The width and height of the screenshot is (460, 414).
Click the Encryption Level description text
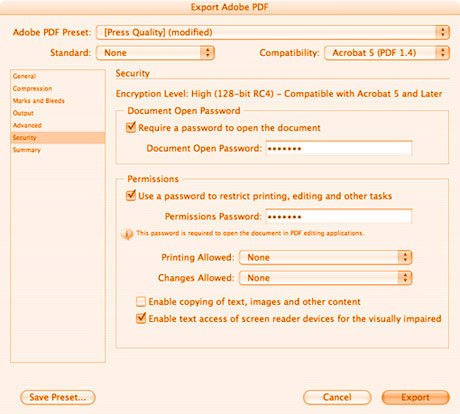click(279, 94)
